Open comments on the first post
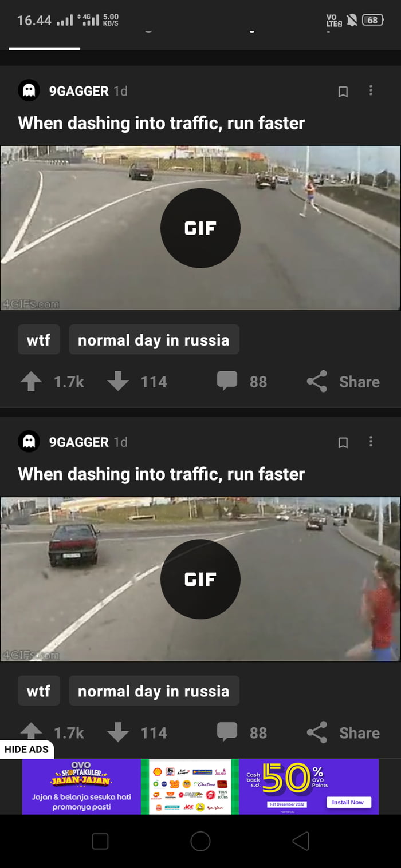The image size is (401, 868). tap(227, 382)
